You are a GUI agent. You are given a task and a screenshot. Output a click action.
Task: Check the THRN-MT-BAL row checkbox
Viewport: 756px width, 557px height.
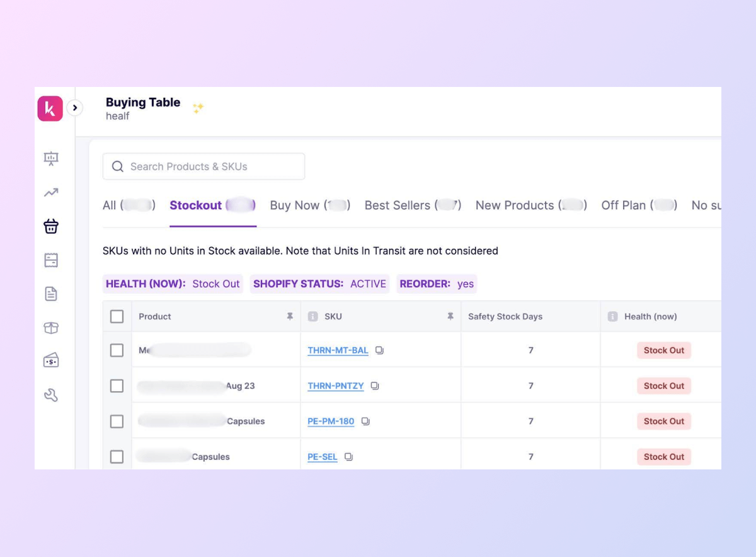(117, 350)
